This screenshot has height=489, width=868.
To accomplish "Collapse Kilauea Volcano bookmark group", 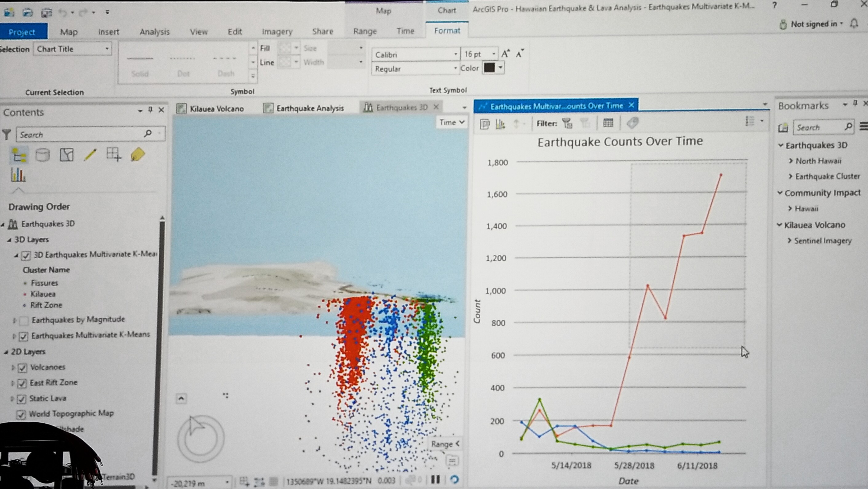I will point(779,225).
